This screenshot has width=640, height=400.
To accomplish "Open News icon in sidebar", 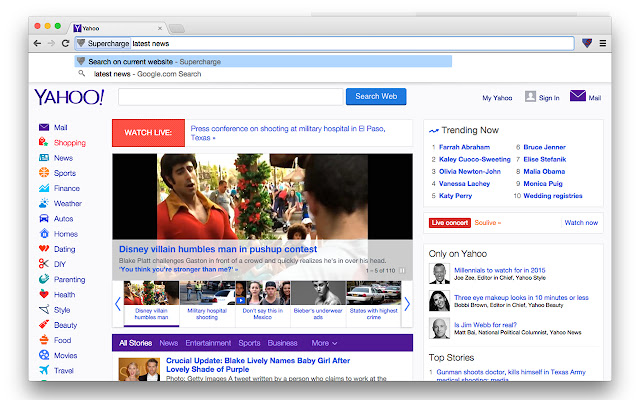I will (x=44, y=158).
